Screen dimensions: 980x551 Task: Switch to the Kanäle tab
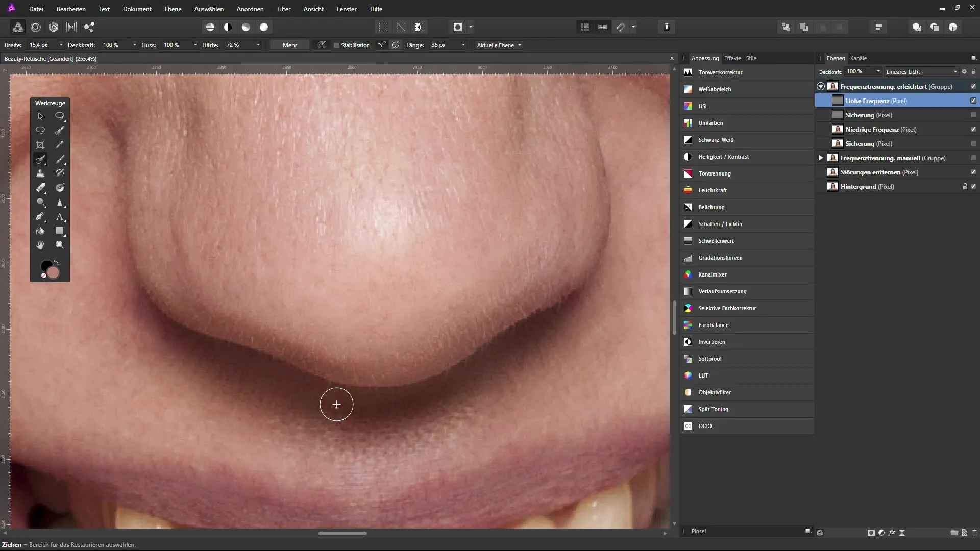pyautogui.click(x=859, y=58)
